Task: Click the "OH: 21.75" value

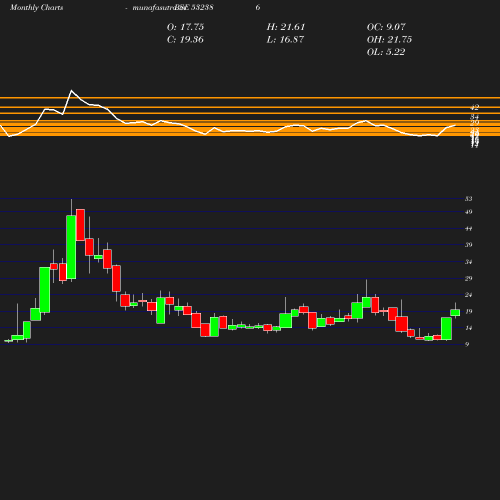Action: pyautogui.click(x=389, y=40)
